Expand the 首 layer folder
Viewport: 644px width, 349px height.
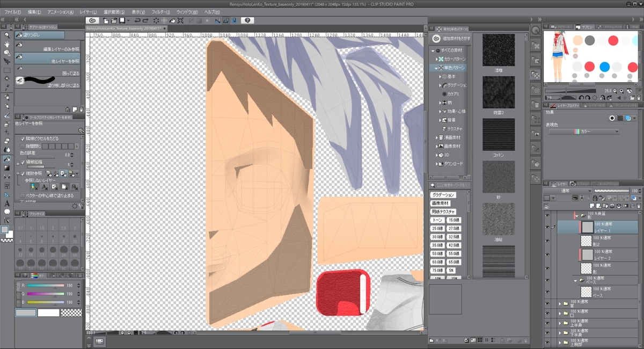pos(559,304)
